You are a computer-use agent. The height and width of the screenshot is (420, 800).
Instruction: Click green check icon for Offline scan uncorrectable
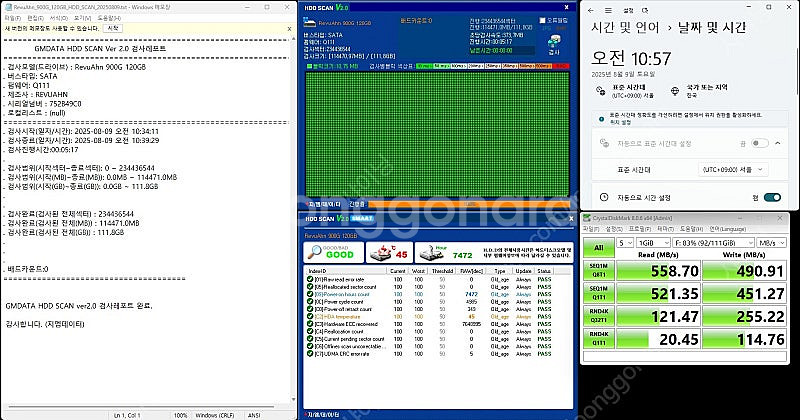(310, 346)
